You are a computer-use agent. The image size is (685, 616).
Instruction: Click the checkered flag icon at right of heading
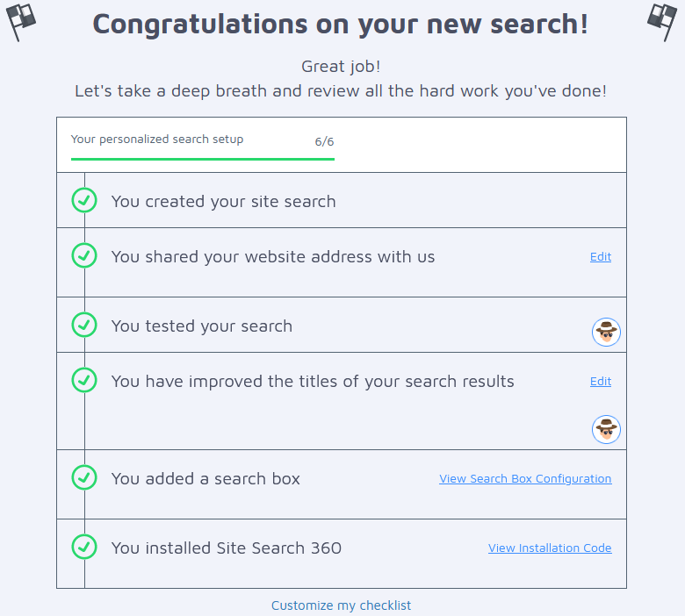(x=662, y=22)
